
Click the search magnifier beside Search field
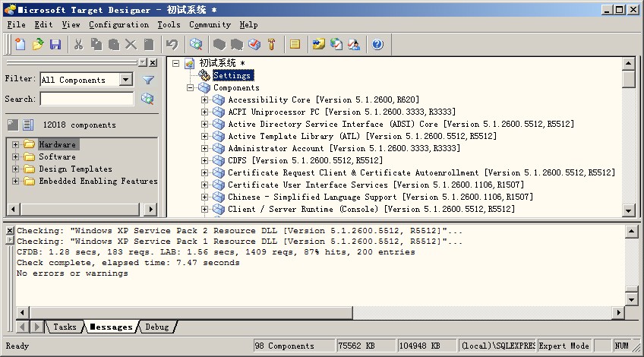(x=147, y=99)
